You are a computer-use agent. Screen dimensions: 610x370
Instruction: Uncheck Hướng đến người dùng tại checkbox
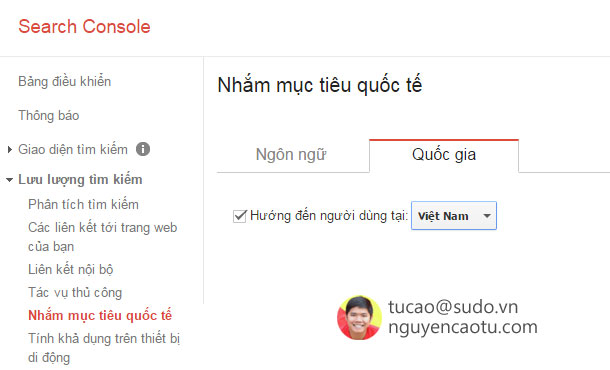[x=240, y=216]
